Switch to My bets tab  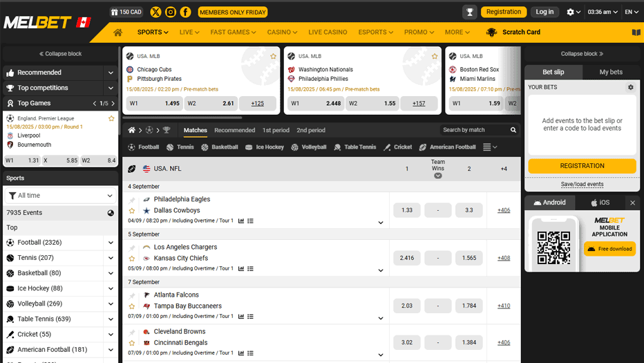[611, 72]
